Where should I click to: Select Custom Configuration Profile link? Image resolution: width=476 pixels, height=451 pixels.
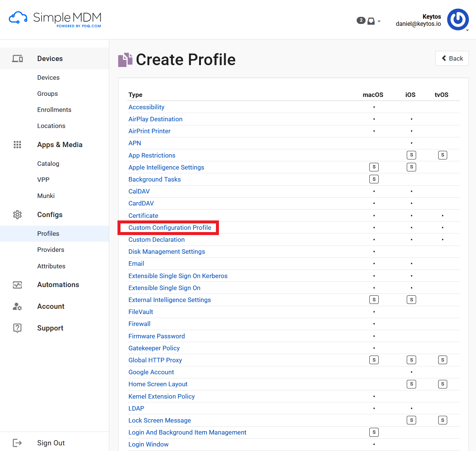click(170, 228)
